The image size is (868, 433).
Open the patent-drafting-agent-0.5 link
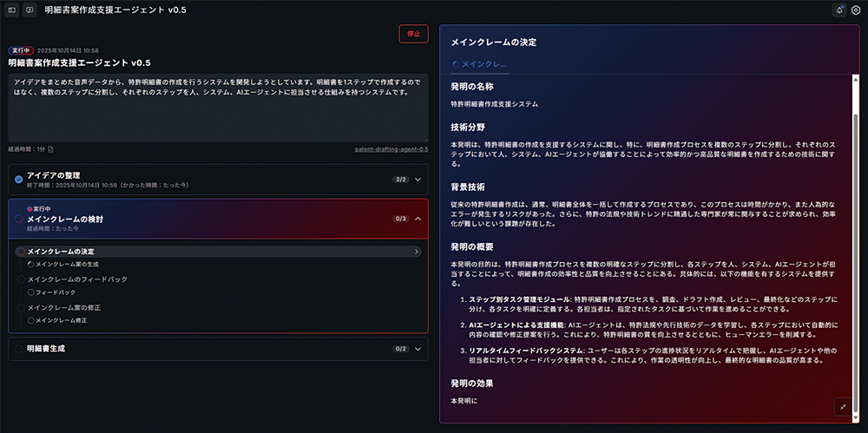pyautogui.click(x=391, y=149)
